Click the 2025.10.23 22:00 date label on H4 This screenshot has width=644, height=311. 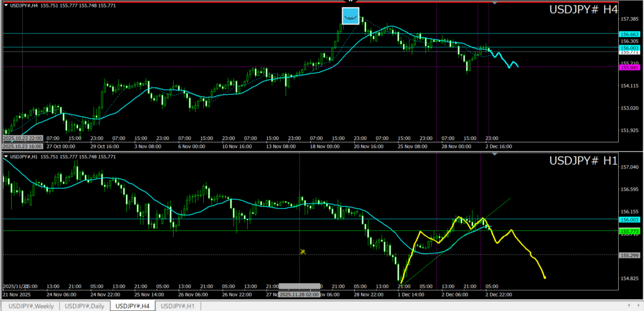tap(22, 138)
